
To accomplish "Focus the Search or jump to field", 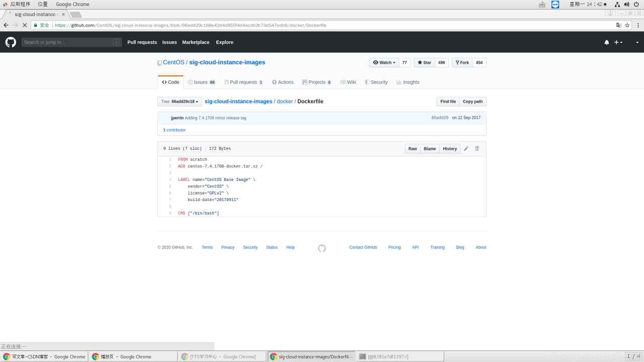I will [71, 42].
